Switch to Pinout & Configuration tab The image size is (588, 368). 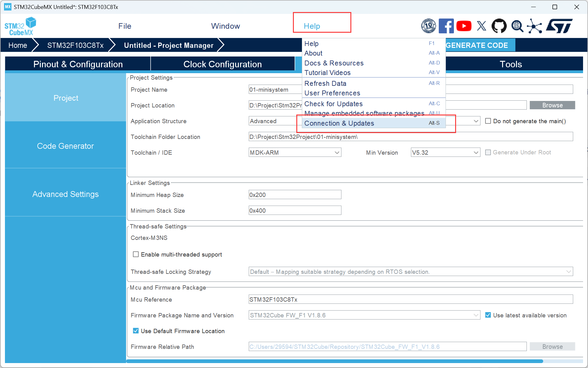click(78, 64)
